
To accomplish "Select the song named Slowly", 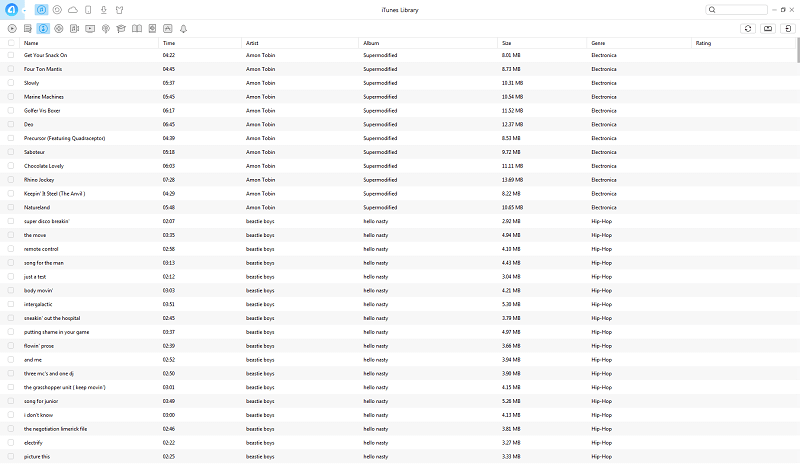I will (x=32, y=83).
